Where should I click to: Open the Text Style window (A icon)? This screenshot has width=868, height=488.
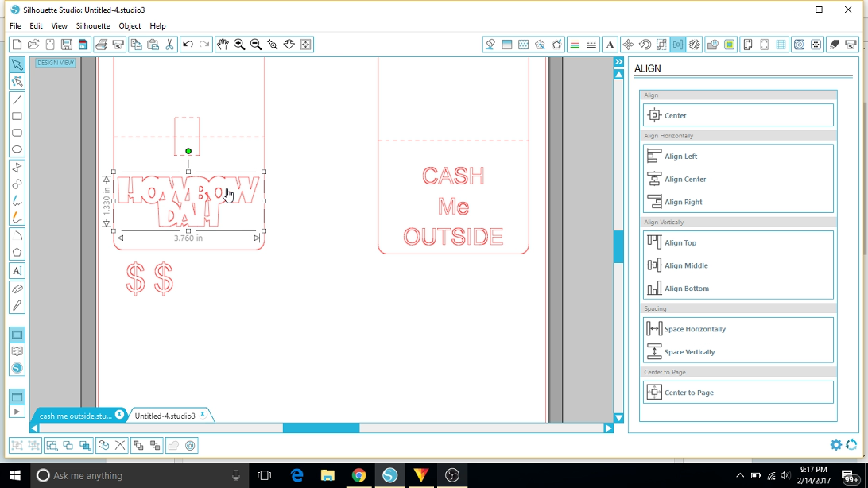click(x=610, y=45)
